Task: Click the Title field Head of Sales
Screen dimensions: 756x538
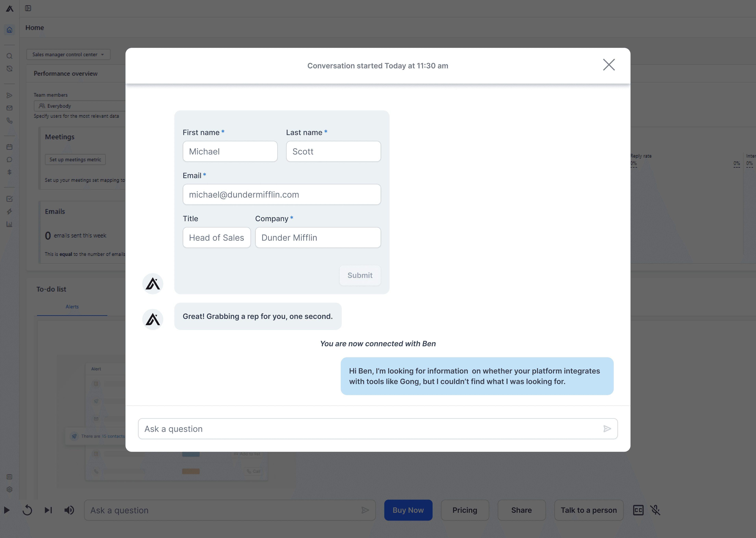Action: [217, 238]
